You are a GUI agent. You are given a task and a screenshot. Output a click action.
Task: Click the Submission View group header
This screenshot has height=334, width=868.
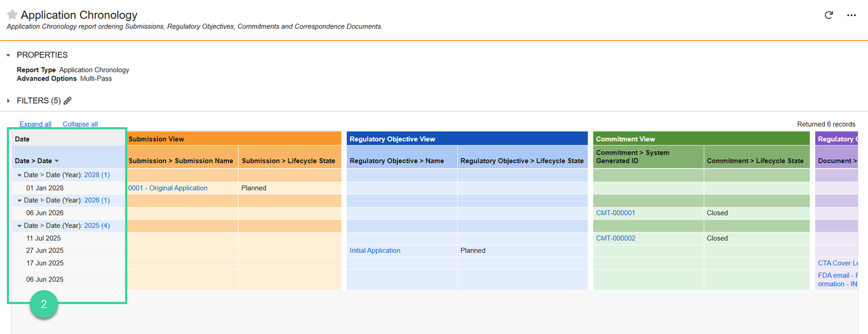(x=234, y=139)
